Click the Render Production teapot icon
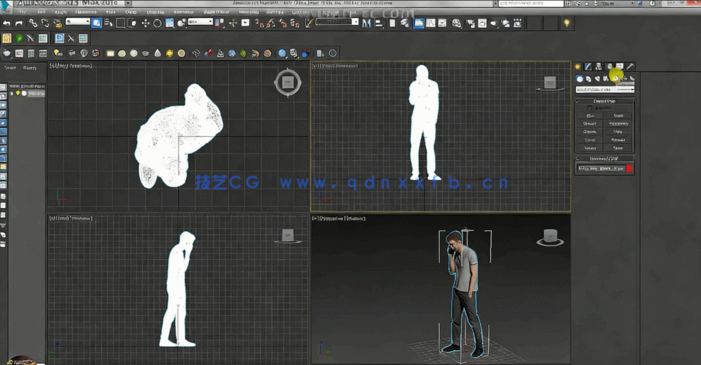701x365 pixels. pyautogui.click(x=494, y=23)
